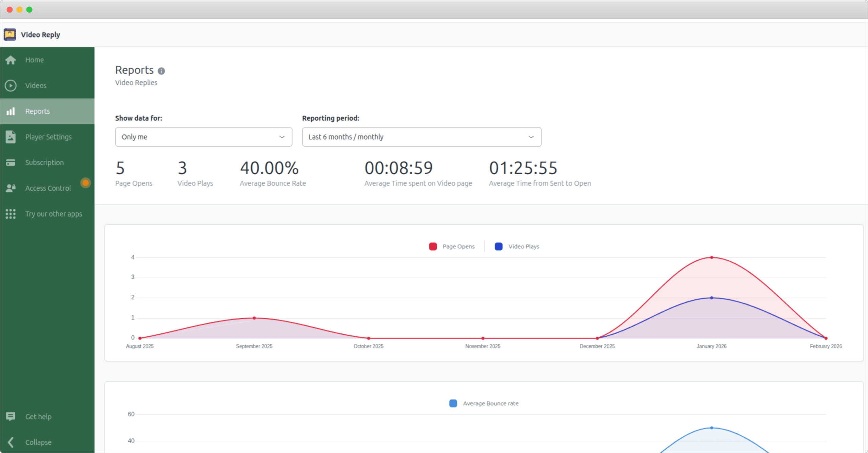Collapse the sidebar
This screenshot has height=453, width=868.
(38, 442)
